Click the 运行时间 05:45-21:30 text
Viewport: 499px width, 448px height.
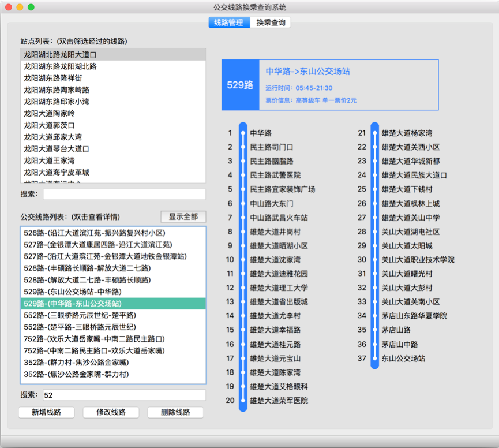pos(299,88)
